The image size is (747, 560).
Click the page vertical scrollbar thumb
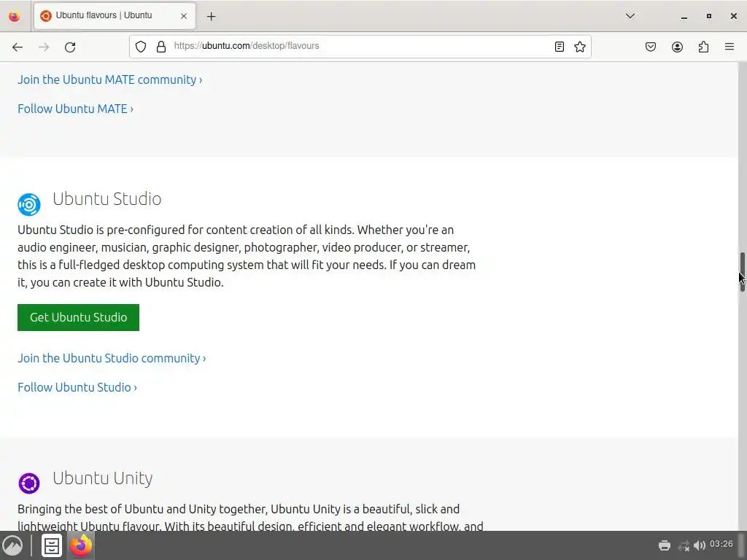point(742,272)
